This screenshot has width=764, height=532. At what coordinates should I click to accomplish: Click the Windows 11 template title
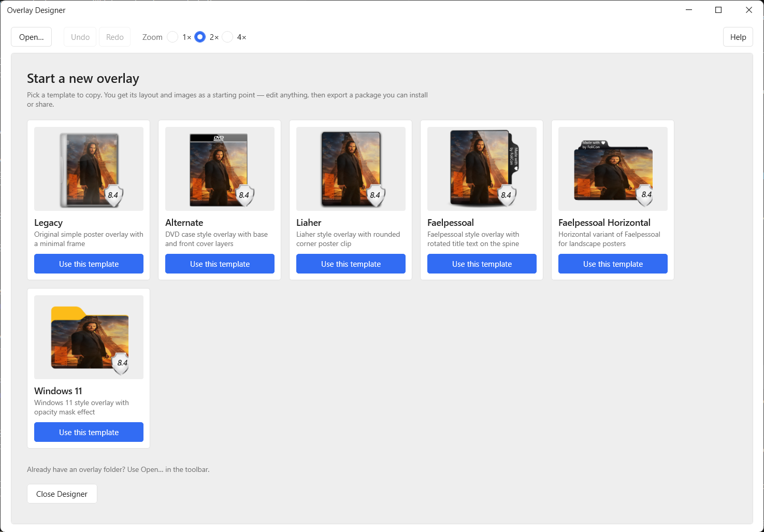tap(58, 391)
